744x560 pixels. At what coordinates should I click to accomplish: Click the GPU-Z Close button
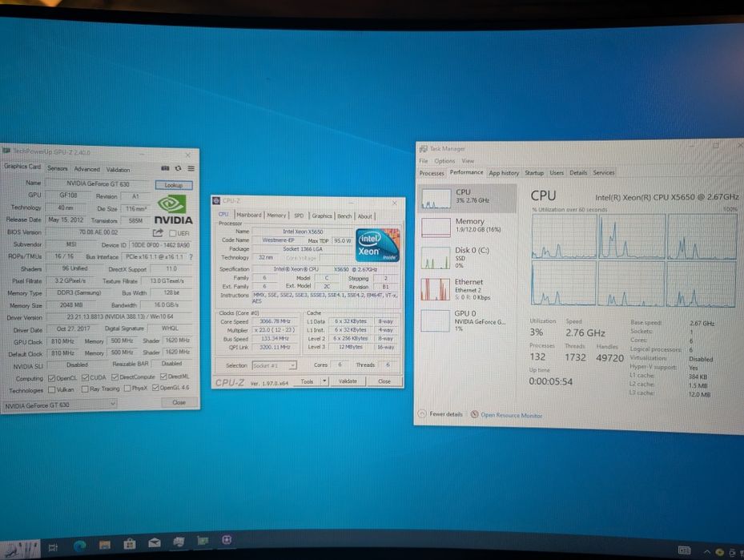tap(179, 402)
